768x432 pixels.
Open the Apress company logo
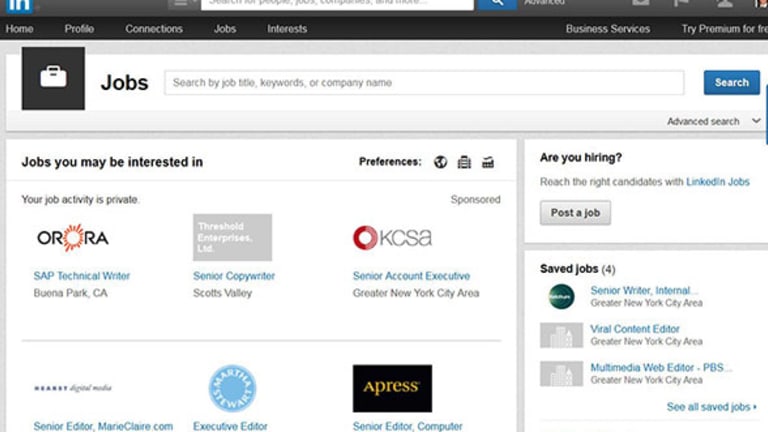point(392,388)
